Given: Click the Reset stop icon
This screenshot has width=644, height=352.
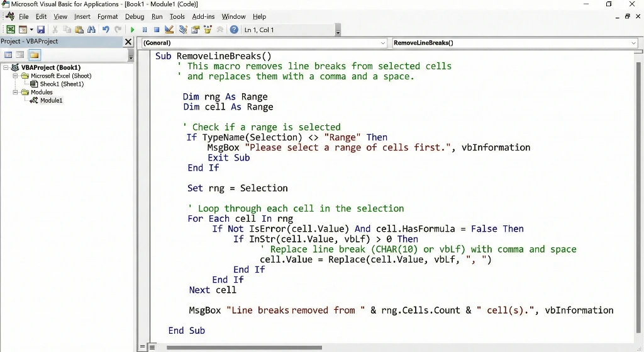Looking at the screenshot, I should (x=157, y=30).
